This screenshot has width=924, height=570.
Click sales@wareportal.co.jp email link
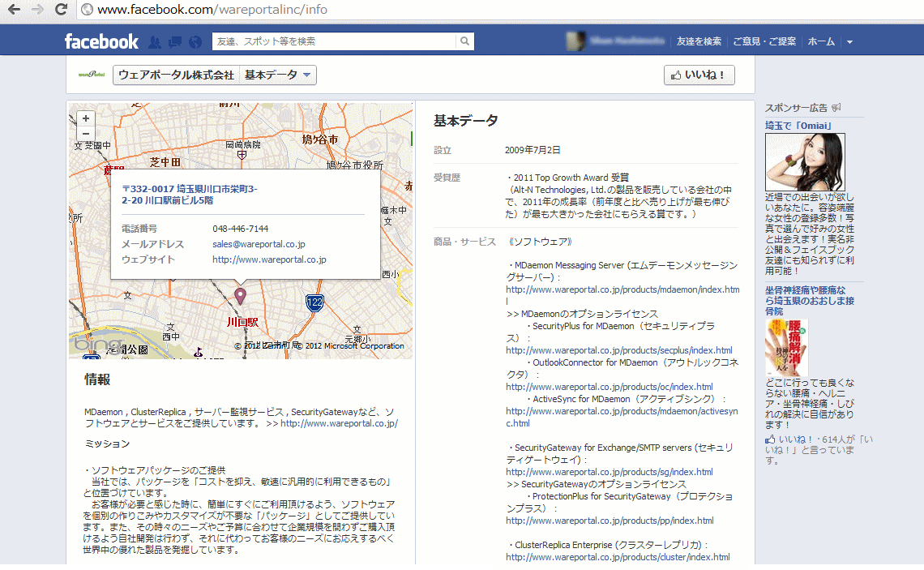259,244
